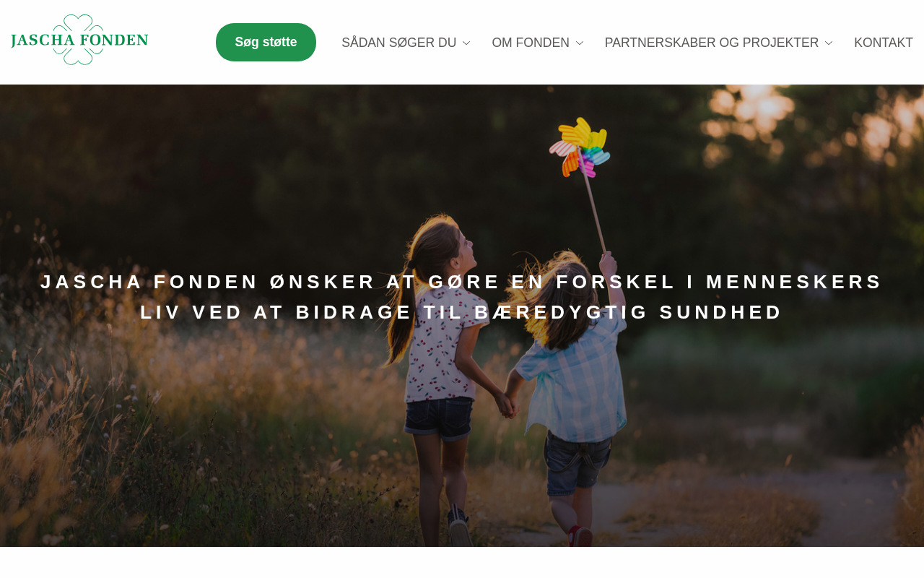This screenshot has height=578, width=924.
Task: Open the OM FONDEN menu
Action: [x=531, y=43]
